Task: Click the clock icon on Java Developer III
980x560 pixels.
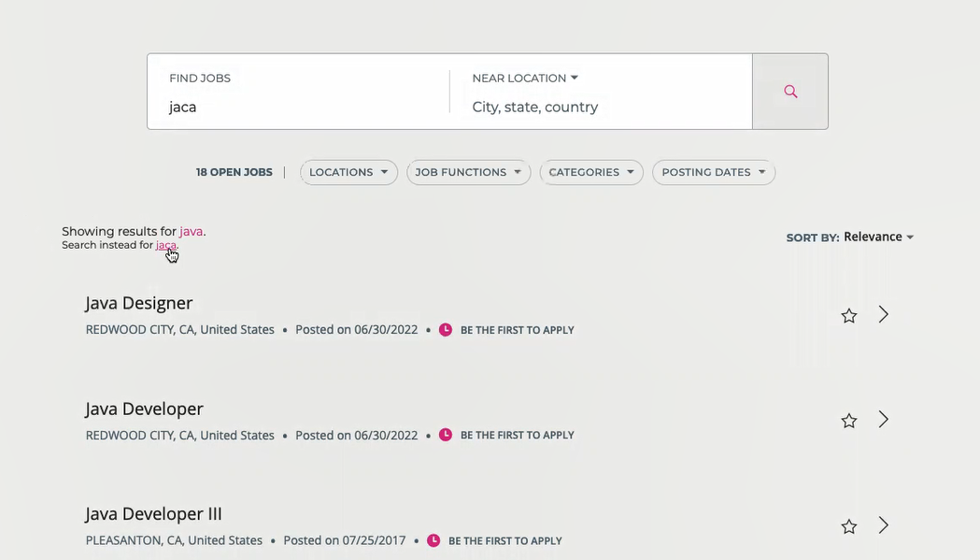Action: click(433, 540)
